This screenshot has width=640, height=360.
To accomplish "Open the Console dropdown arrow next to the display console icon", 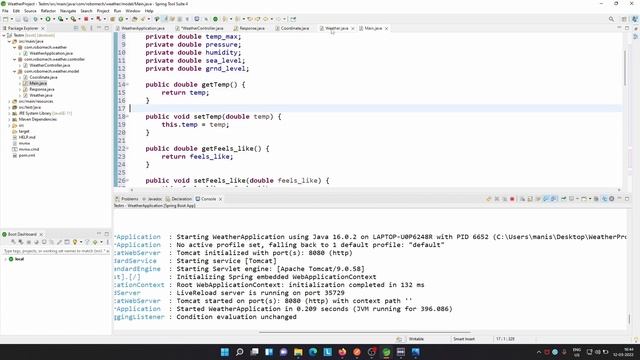I will pos(577,199).
